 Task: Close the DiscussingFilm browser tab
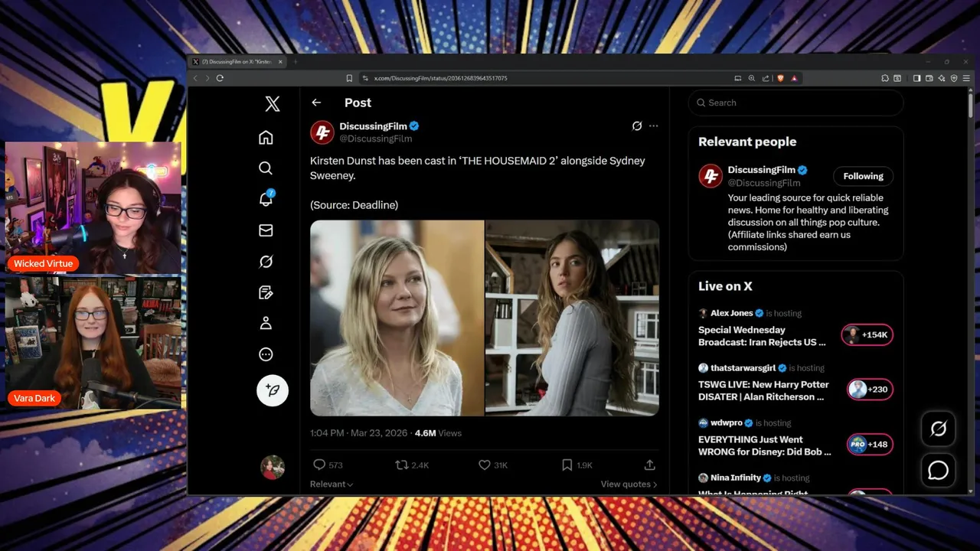click(280, 62)
